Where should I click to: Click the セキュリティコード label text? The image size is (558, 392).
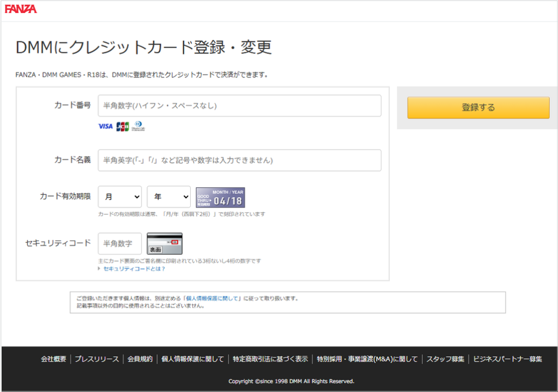[x=58, y=243]
